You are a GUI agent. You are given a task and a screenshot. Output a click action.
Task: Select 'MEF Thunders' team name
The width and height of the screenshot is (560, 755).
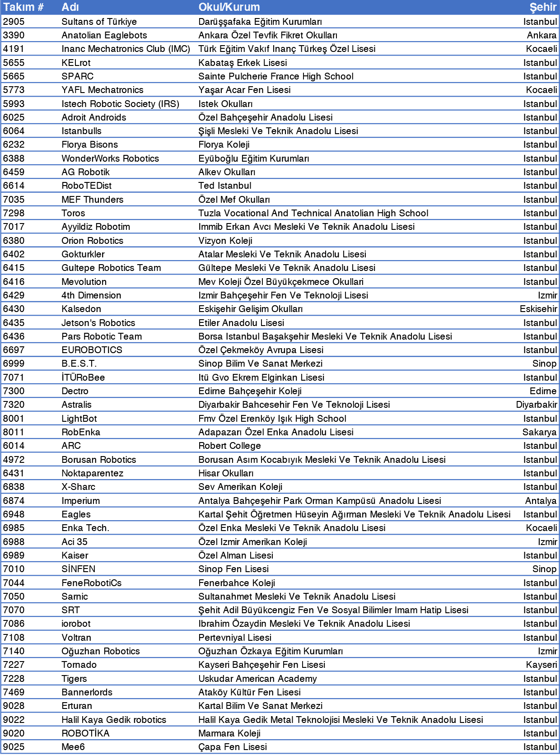(x=92, y=200)
